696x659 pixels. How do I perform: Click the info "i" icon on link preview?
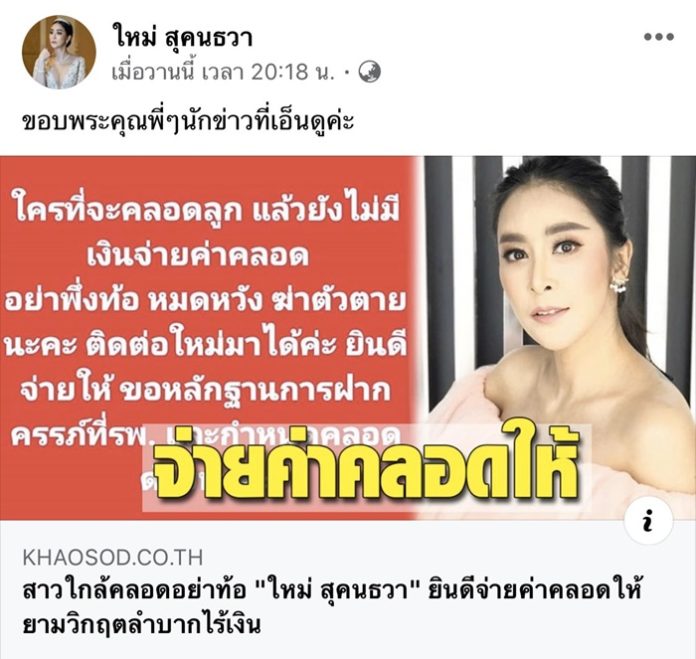click(x=649, y=521)
